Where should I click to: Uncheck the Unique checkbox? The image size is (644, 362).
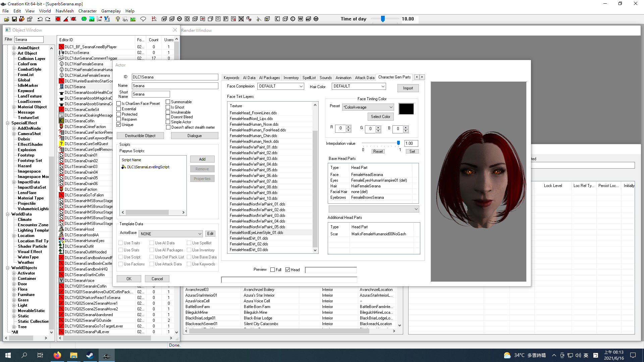click(119, 125)
